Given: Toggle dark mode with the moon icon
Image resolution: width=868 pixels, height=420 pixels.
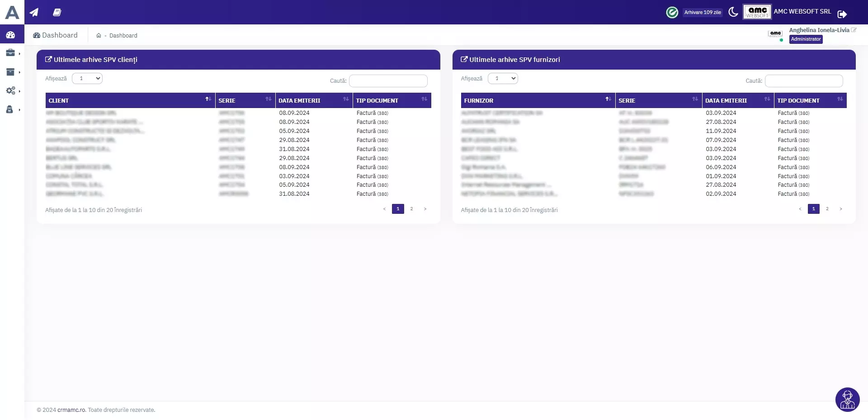Looking at the screenshot, I should [733, 12].
